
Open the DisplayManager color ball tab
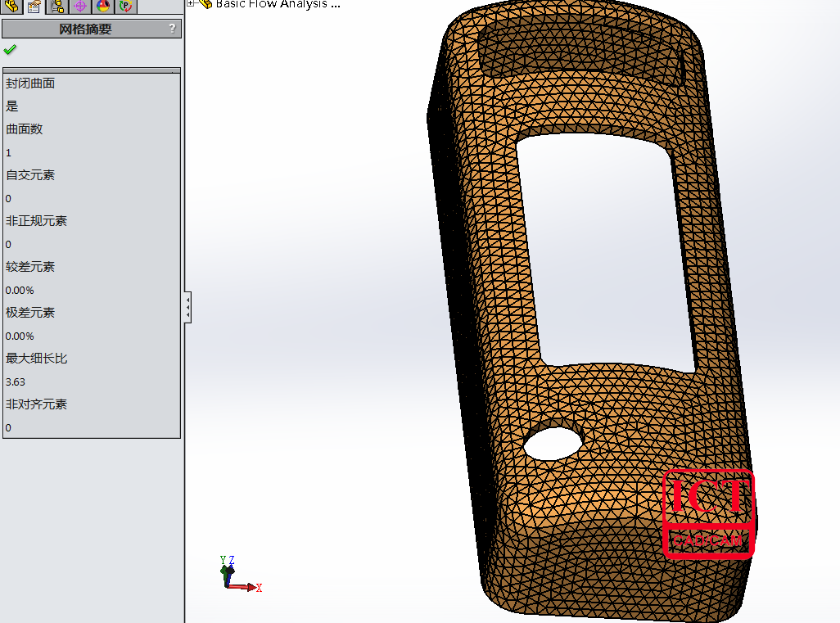[x=103, y=7]
